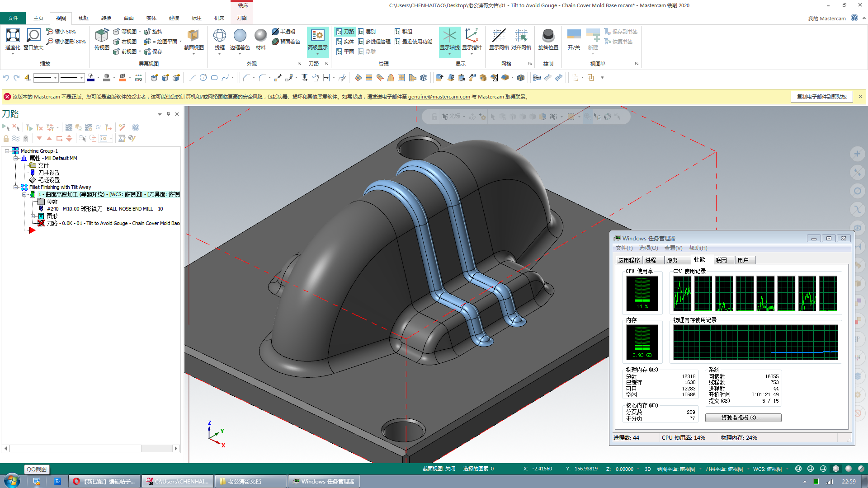This screenshot has width=868, height=488.
Task: Click Copy Email to Clipboard button
Action: click(821, 97)
